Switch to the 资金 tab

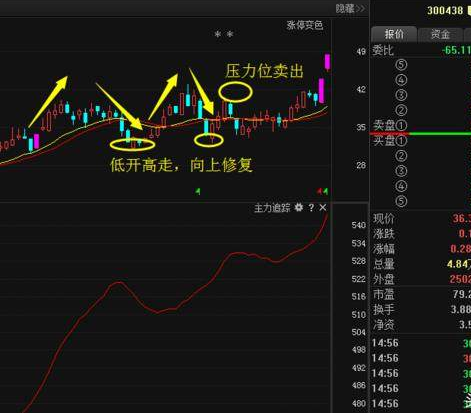(x=440, y=34)
